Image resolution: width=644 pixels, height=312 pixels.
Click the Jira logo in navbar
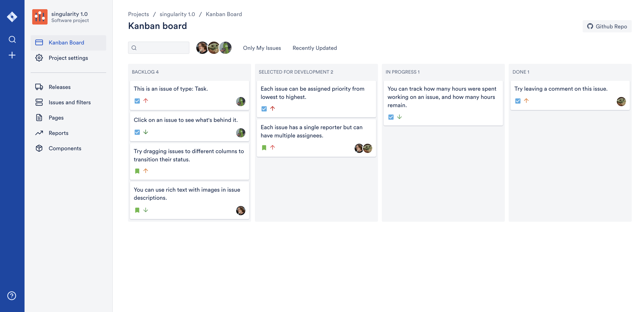point(12,17)
